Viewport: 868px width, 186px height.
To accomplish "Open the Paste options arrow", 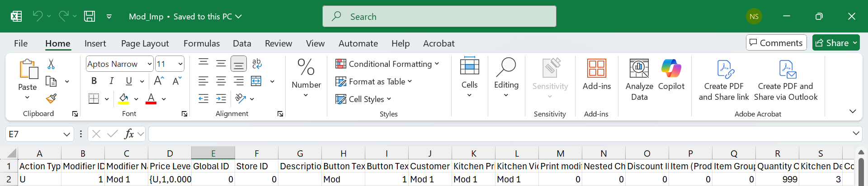I will pos(27,98).
